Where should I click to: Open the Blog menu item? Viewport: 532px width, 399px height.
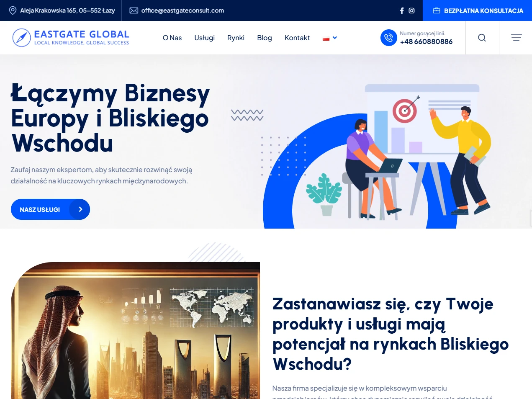(265, 38)
